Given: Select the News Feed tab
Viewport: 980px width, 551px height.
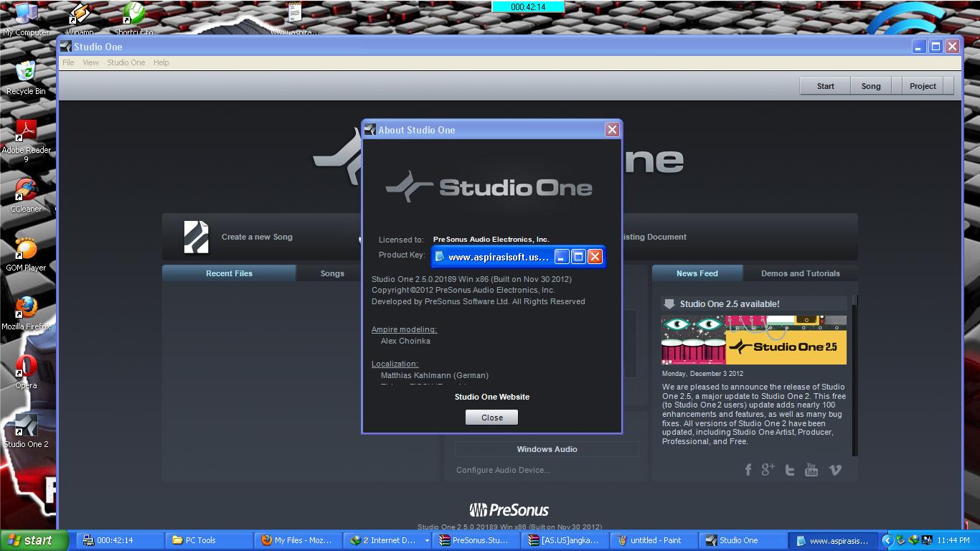Looking at the screenshot, I should click(x=697, y=273).
